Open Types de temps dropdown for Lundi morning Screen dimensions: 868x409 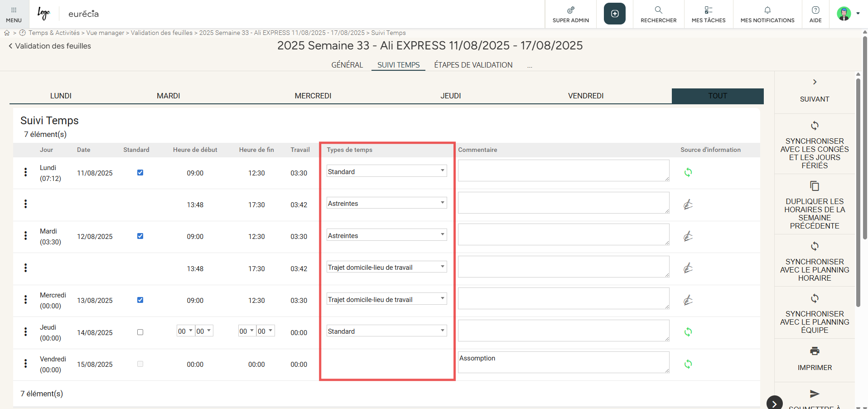tap(386, 171)
